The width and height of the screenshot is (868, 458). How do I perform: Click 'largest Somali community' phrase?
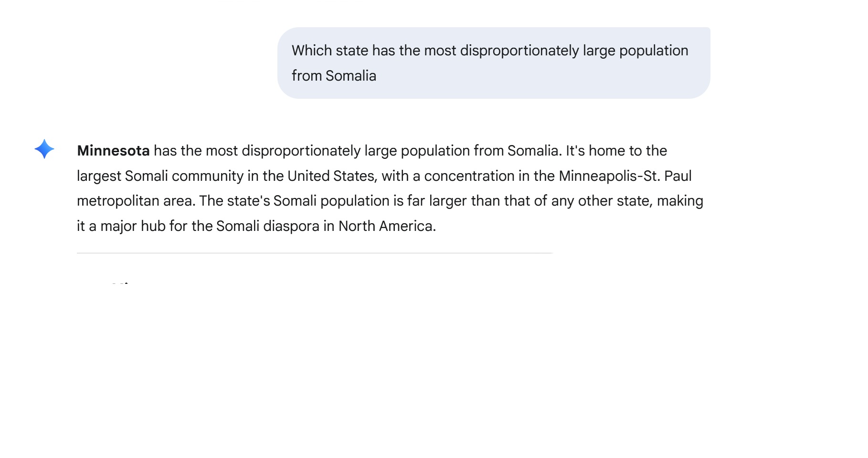[160, 176]
